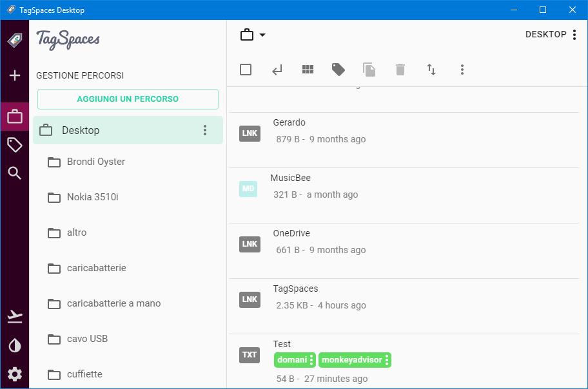Image resolution: width=588 pixels, height=389 pixels.
Task: Click the sort arrows icon in toolbar
Action: pos(431,70)
